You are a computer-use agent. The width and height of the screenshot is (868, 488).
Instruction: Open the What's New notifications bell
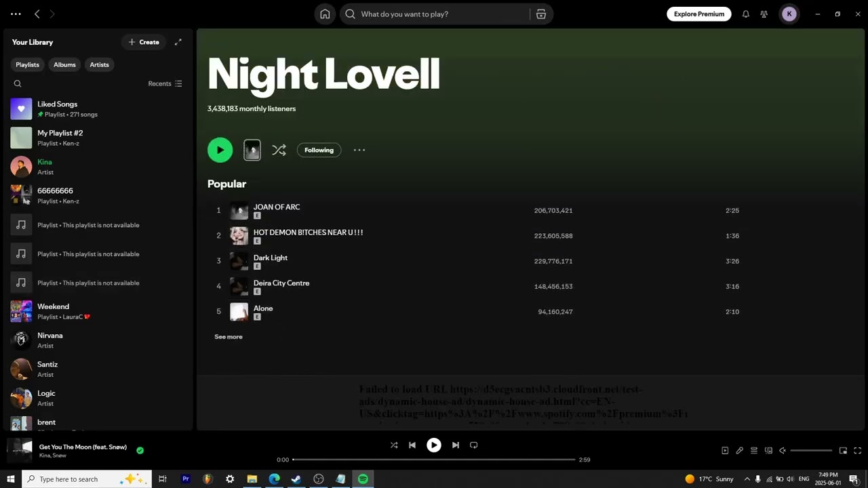click(x=746, y=14)
